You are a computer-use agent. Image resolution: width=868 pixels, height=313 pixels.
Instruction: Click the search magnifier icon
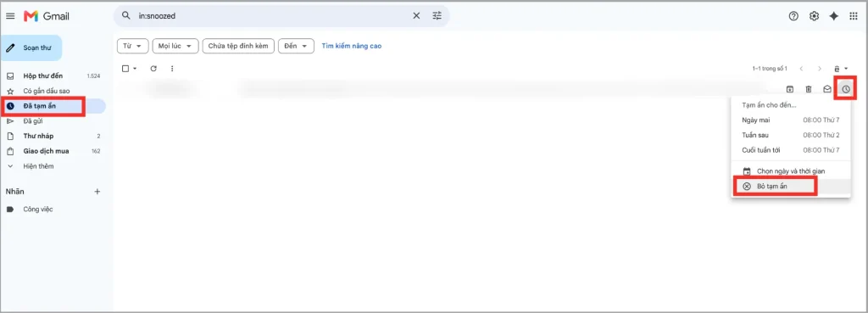pos(126,15)
